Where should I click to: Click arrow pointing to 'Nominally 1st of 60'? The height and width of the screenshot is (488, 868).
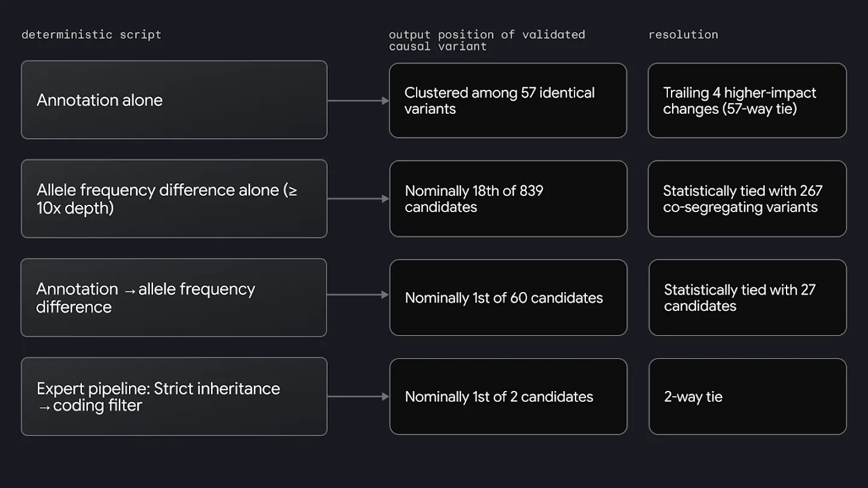(x=358, y=295)
